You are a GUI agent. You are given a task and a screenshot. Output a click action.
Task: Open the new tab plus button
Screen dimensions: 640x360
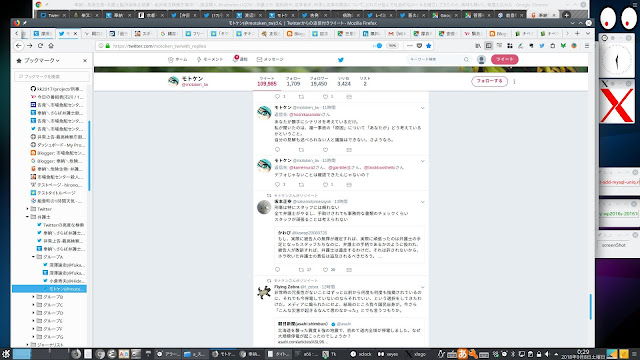point(577,33)
